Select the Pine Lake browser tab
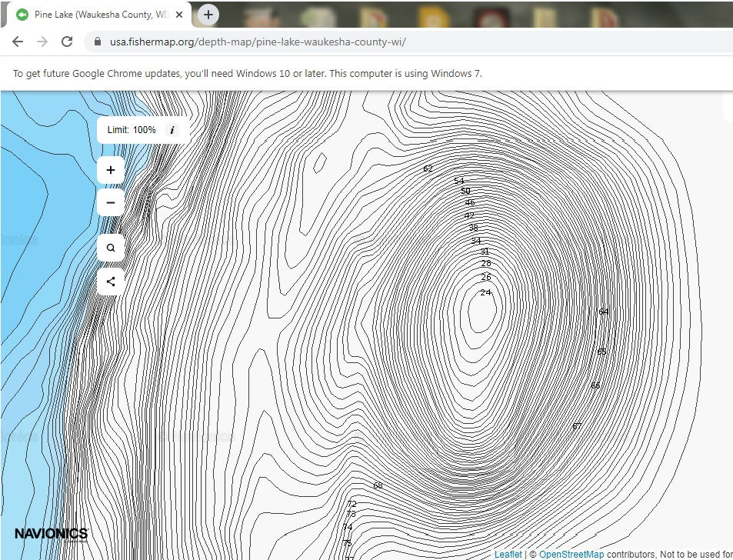The width and height of the screenshot is (733, 560). click(x=98, y=15)
